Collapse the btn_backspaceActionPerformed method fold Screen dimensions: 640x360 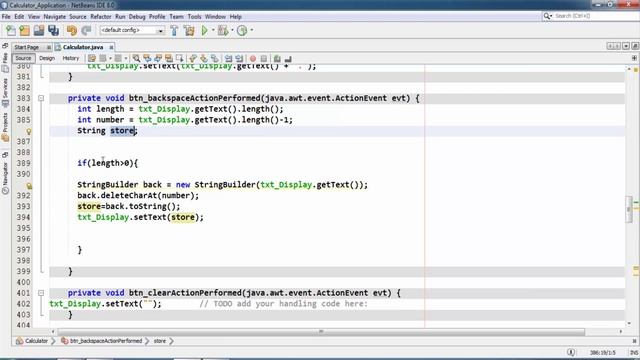[x=41, y=98]
